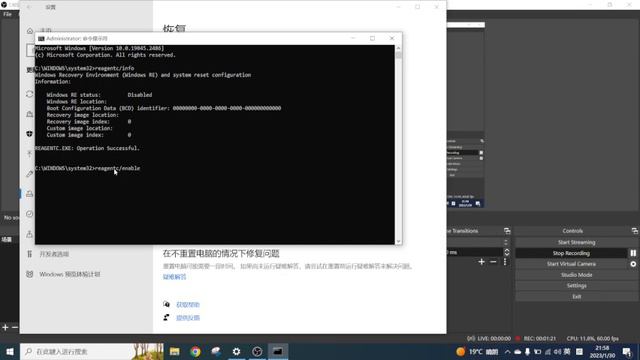Select Recovery icon in Settings sidebar

[x=30, y=194]
